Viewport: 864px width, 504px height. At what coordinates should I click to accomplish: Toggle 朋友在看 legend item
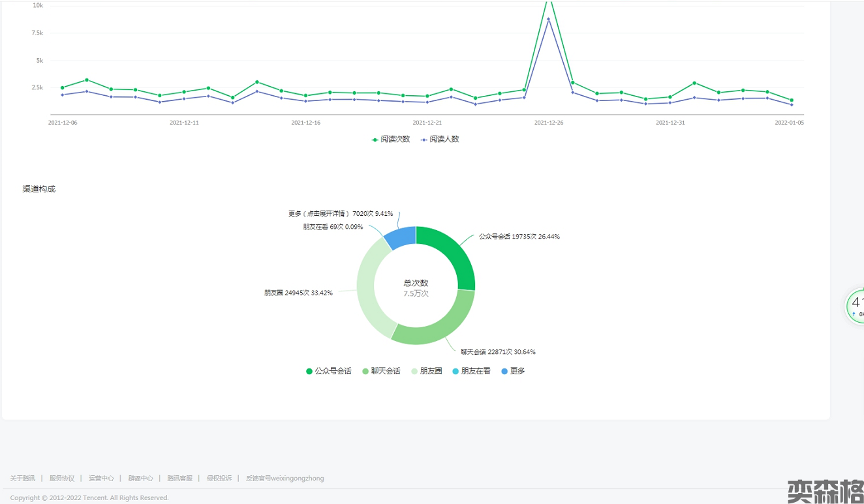[471, 371]
